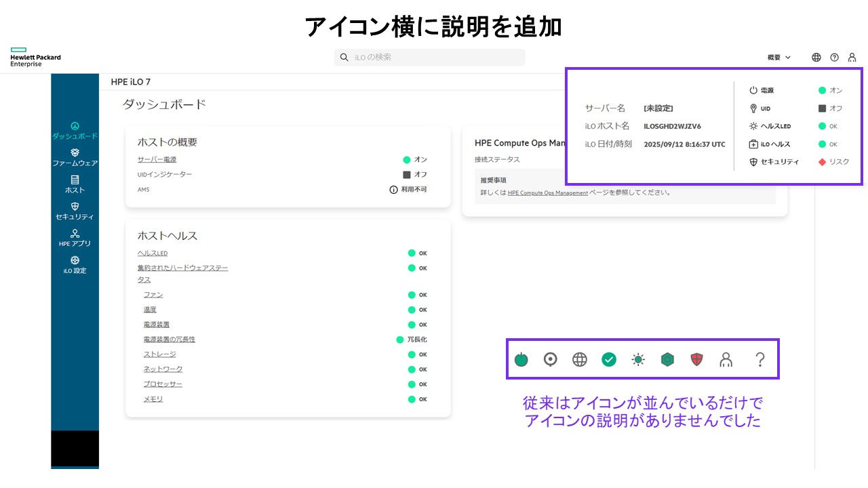Click the ホストの概要 card heading

[x=167, y=142]
